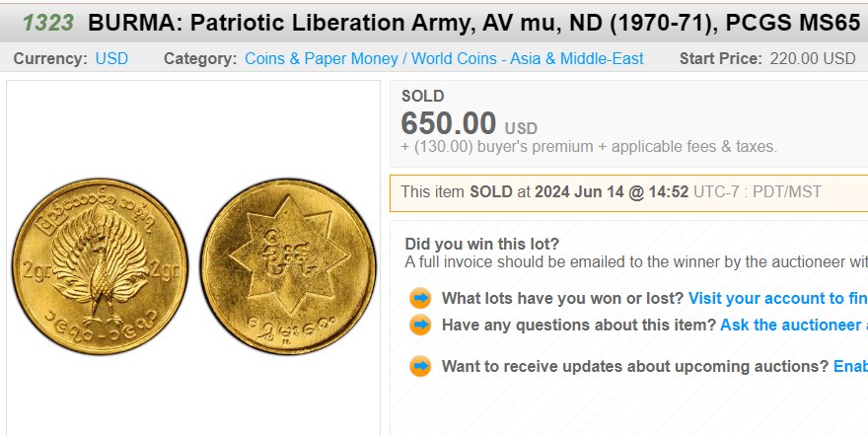The height and width of the screenshot is (436, 868).
Task: Open World Coins - Asia & Middle-East category
Action: click(x=528, y=58)
